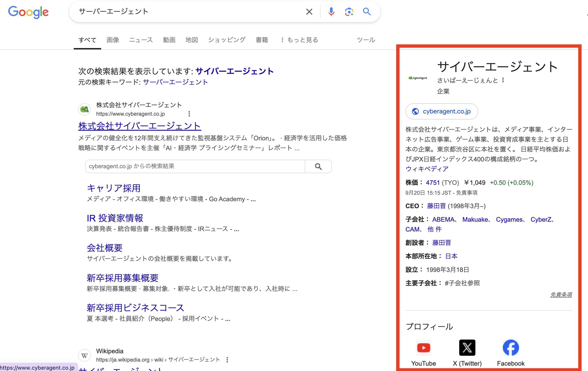Click Wikipedia favicon icon
The height and width of the screenshot is (371, 588).
point(85,355)
